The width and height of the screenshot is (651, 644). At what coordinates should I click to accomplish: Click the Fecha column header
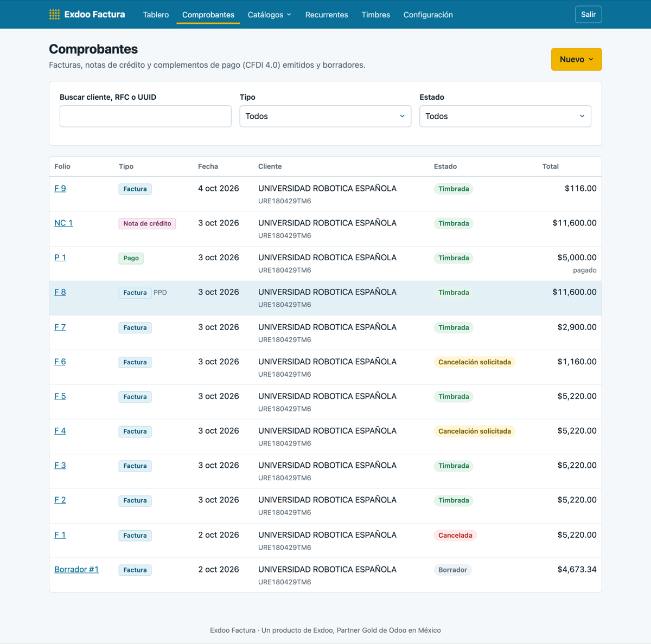[208, 166]
